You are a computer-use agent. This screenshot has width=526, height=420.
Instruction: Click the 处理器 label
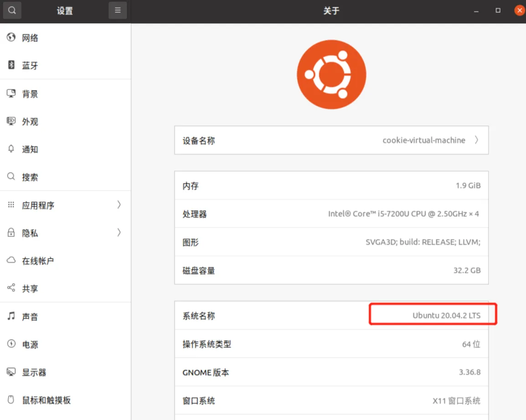click(x=195, y=214)
